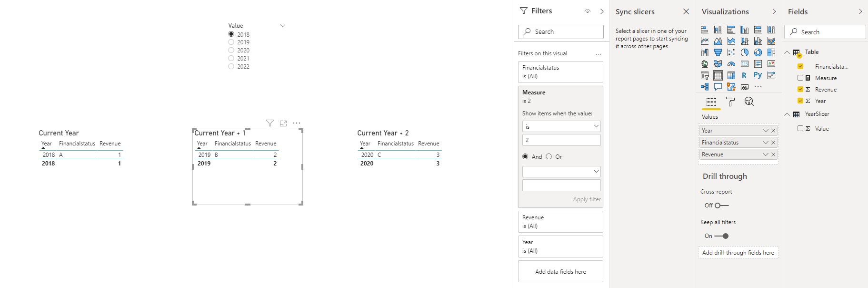Click Add data fields here
868x288 pixels.
[560, 271]
